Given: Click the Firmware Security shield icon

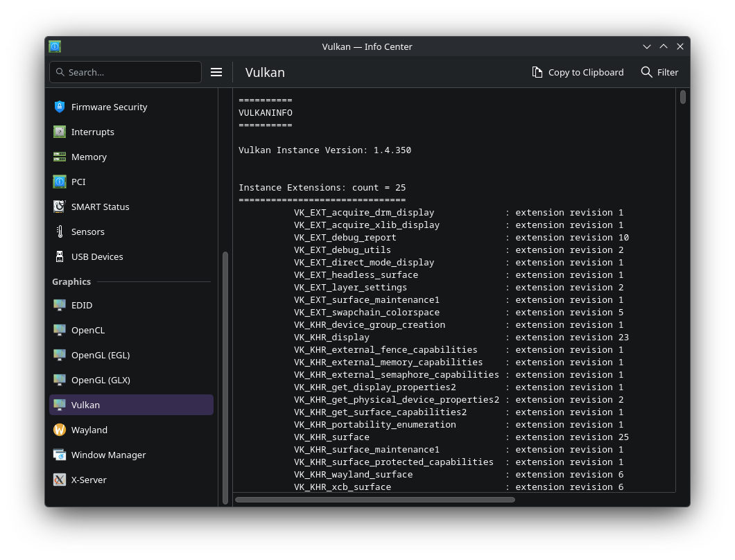Looking at the screenshot, I should click(60, 107).
